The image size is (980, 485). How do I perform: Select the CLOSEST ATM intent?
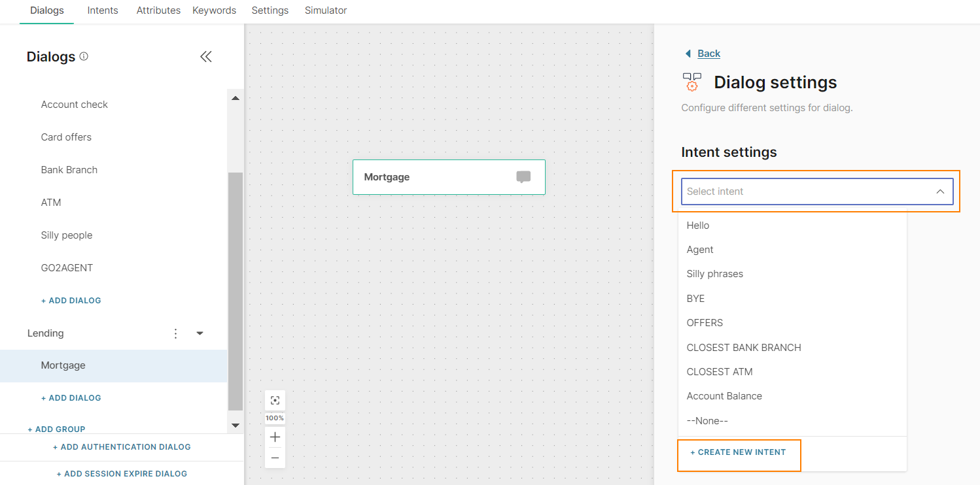coord(720,372)
